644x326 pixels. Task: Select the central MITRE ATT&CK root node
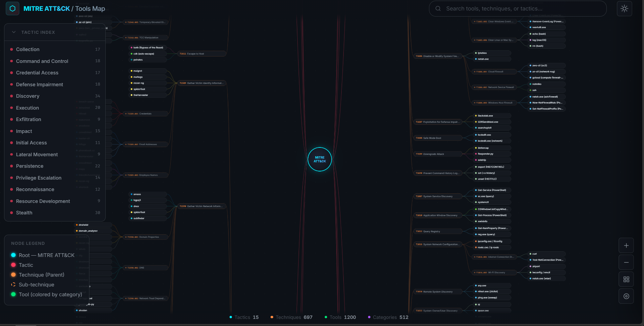[320, 159]
